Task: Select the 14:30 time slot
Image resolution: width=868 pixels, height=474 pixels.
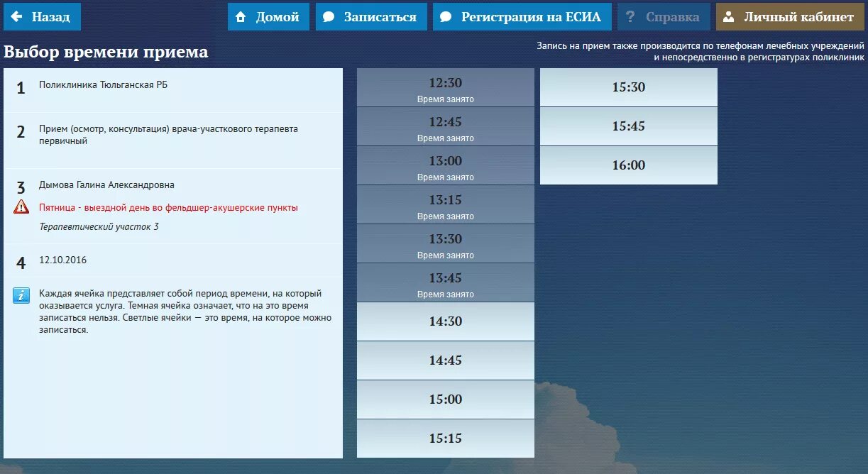Action: coord(446,321)
